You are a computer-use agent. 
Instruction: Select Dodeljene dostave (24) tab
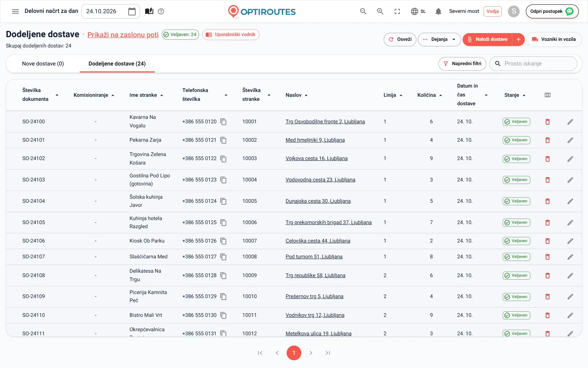117,64
